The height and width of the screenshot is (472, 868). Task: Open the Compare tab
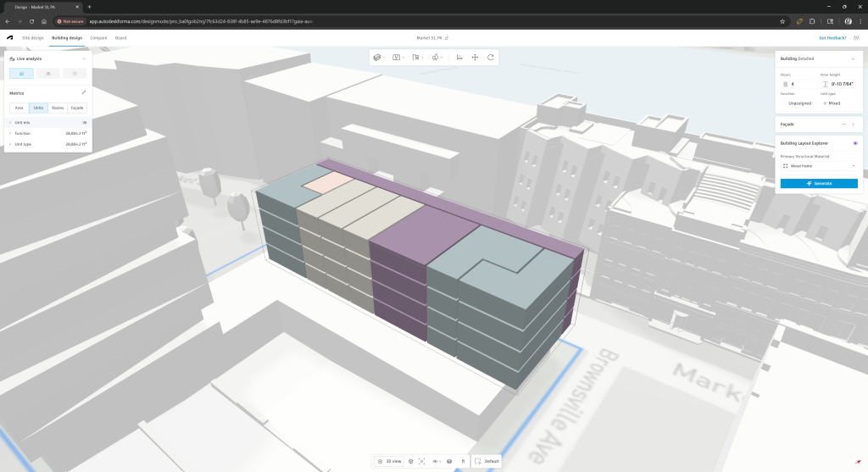pyautogui.click(x=98, y=38)
